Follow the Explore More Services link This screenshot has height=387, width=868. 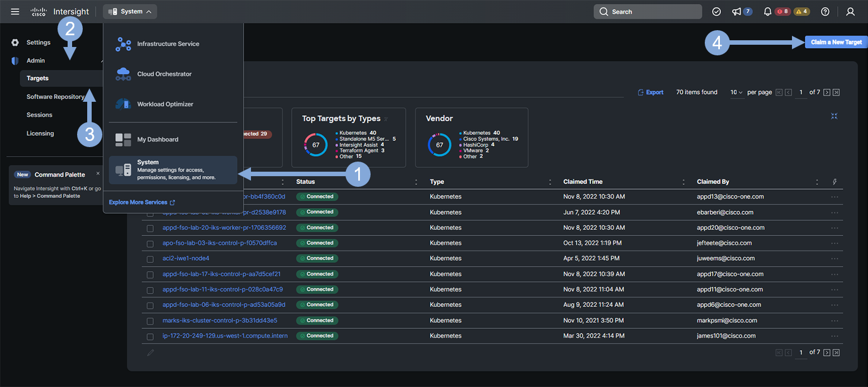(142, 202)
